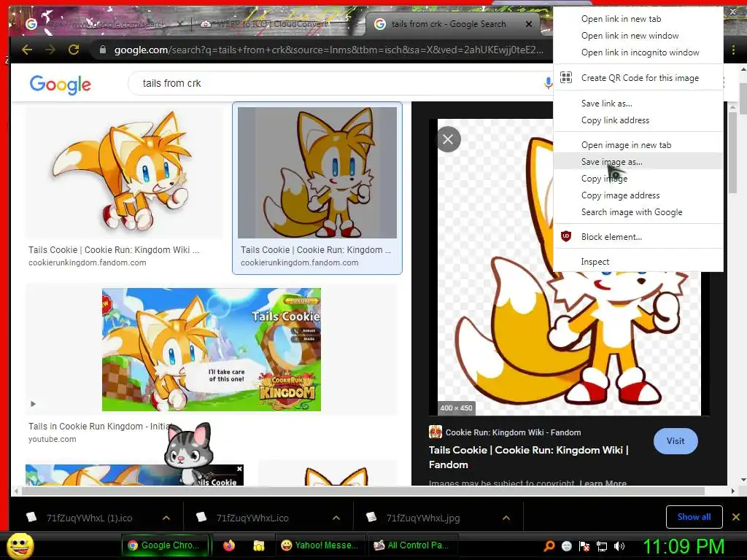Expand options for 71fZuqYWhxL.jpg download

click(506, 518)
